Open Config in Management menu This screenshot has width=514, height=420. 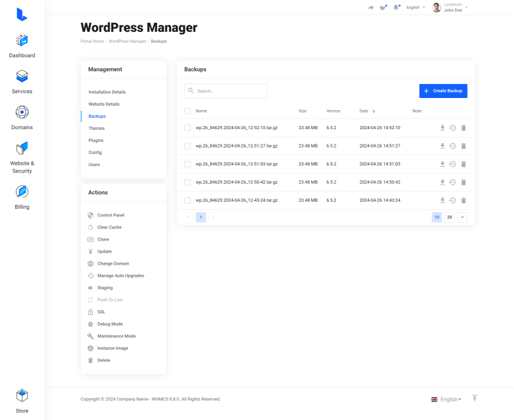[x=95, y=153]
